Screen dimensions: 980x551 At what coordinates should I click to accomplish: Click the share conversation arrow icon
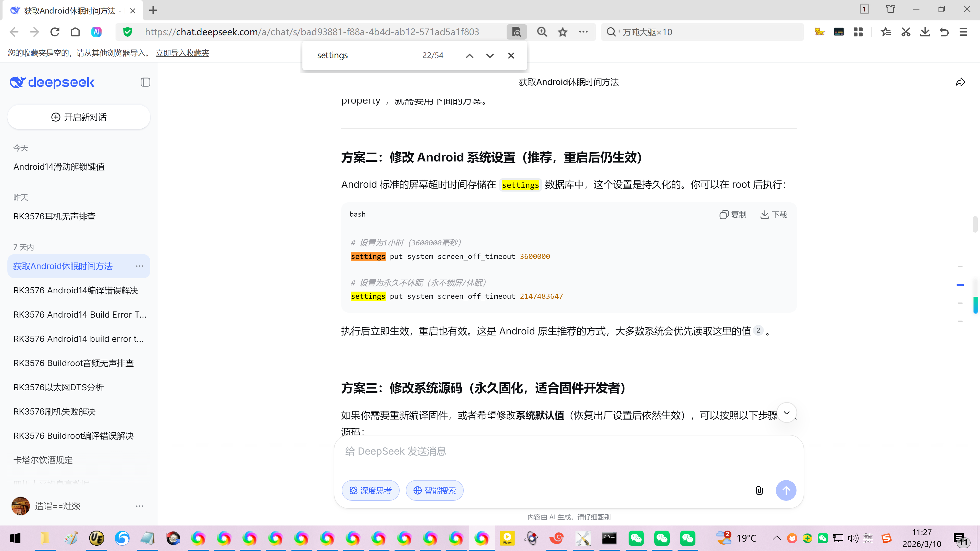960,82
